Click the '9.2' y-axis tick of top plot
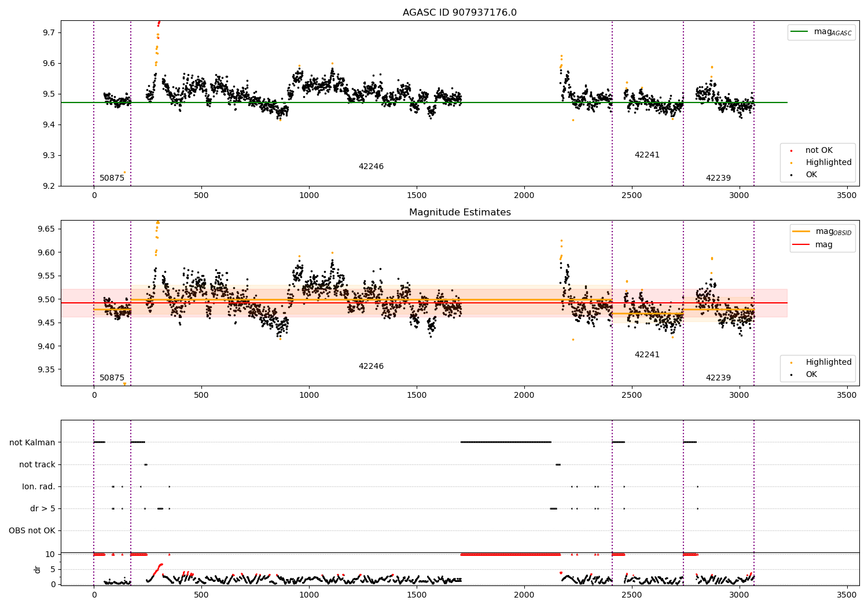This screenshot has height=608, width=868. click(x=48, y=186)
